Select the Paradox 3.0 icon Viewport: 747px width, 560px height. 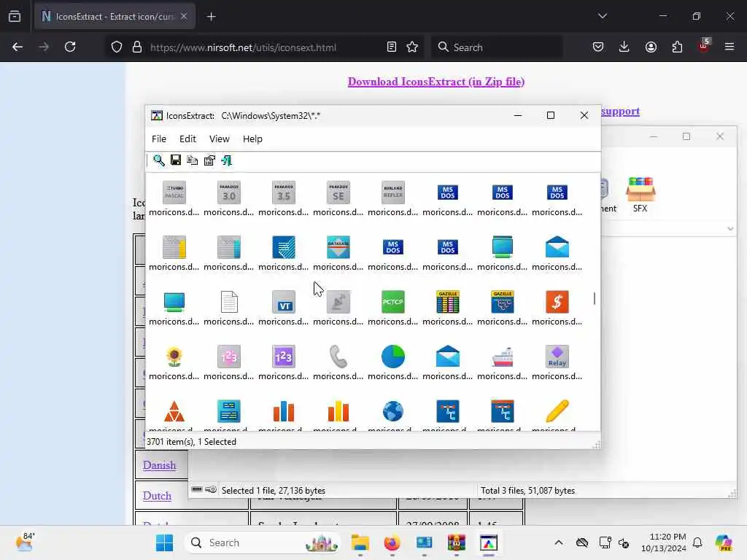tap(228, 192)
